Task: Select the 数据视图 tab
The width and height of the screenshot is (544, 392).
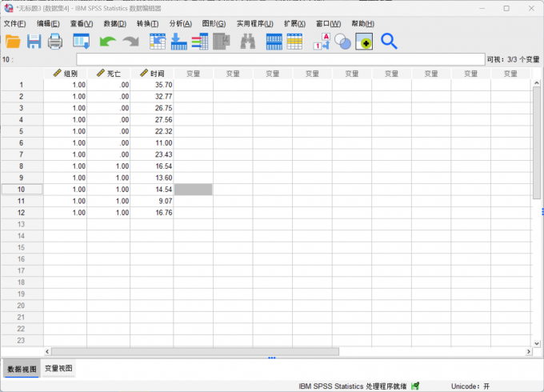Action: point(22,369)
